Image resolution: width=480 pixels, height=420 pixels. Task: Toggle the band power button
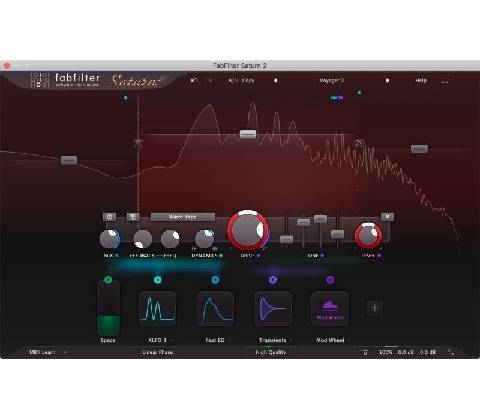109,217
